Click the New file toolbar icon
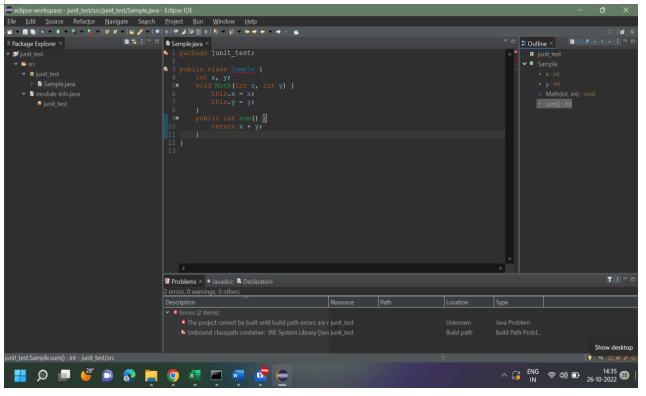646x396 pixels. tap(9, 32)
